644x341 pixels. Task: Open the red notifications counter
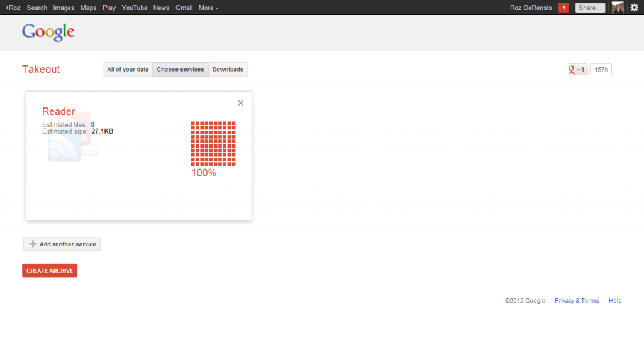coord(563,8)
